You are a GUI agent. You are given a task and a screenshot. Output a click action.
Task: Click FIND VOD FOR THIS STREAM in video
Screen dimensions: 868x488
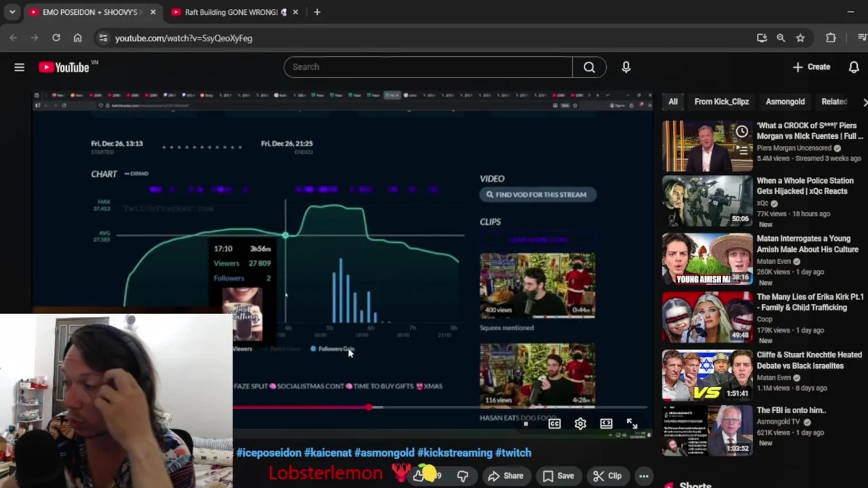click(x=537, y=195)
